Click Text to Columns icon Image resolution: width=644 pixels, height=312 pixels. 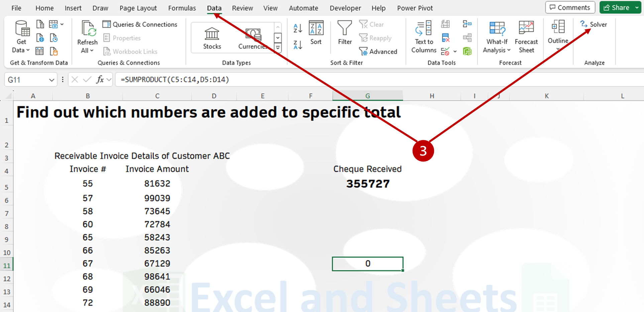click(x=424, y=37)
